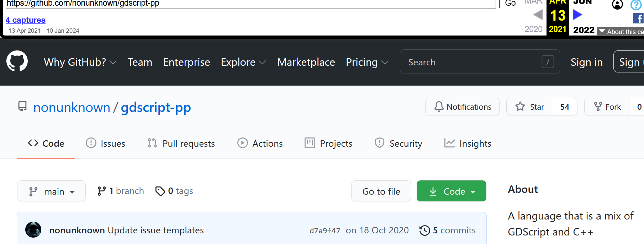Expand the Explore navigation dropdown
Screen dimensions: 644x244
click(243, 62)
